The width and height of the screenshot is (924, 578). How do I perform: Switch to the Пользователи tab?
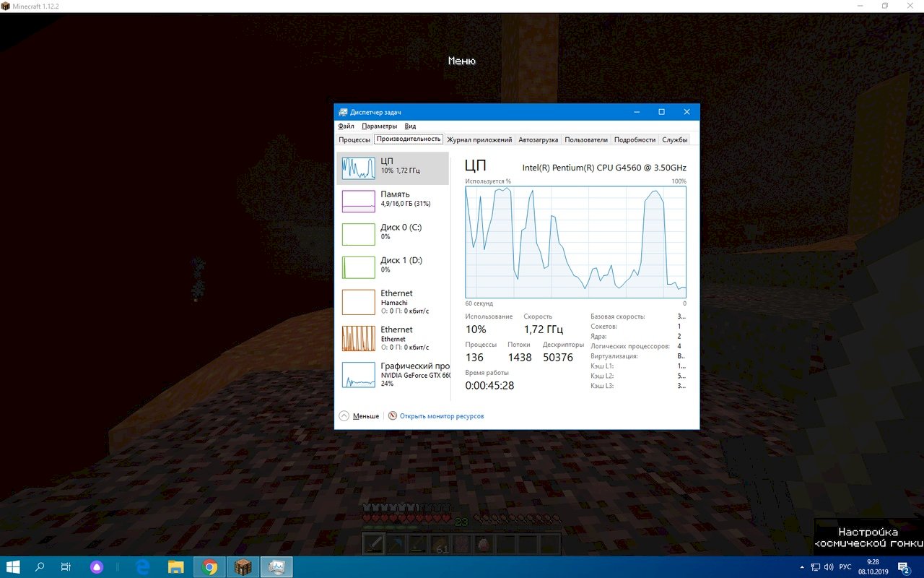[586, 139]
